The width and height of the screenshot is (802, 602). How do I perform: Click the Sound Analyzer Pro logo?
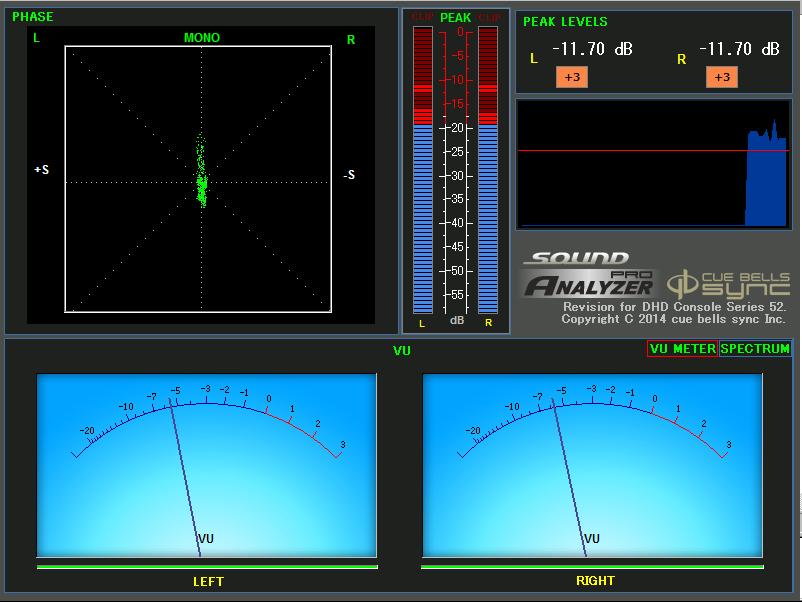(x=587, y=275)
